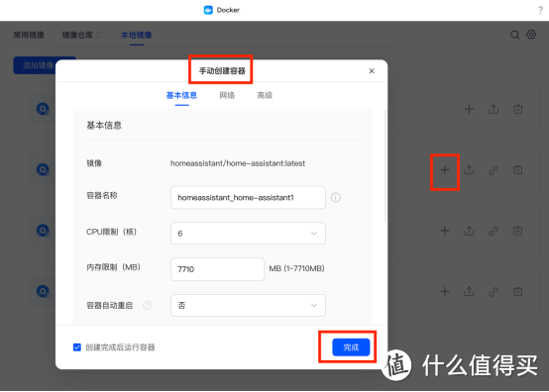Click the trash icon in the first image row
The image size is (549, 392).
coord(518,109)
